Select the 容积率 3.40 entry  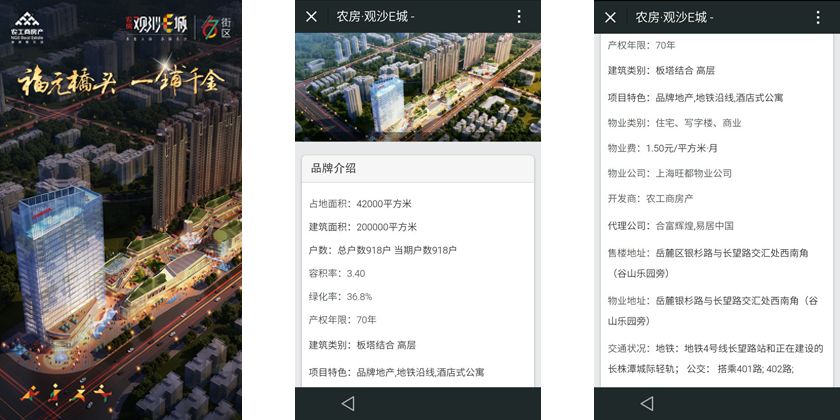(x=337, y=273)
